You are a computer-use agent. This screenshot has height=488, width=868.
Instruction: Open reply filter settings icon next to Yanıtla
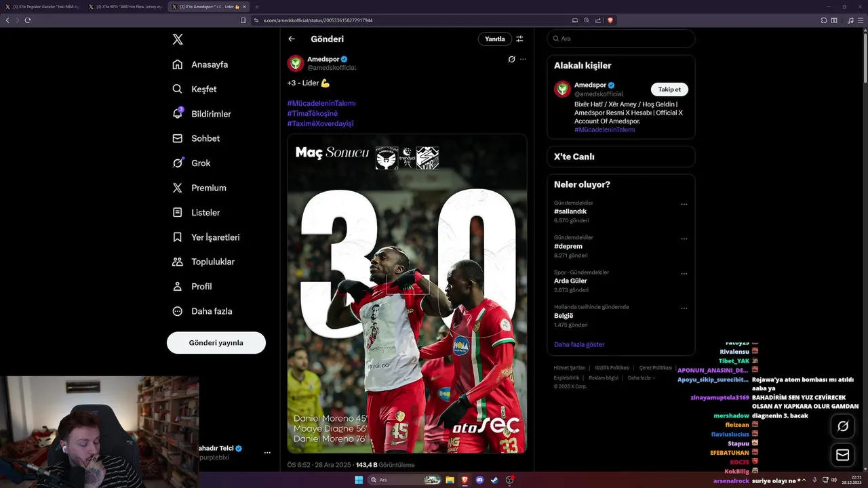click(519, 39)
